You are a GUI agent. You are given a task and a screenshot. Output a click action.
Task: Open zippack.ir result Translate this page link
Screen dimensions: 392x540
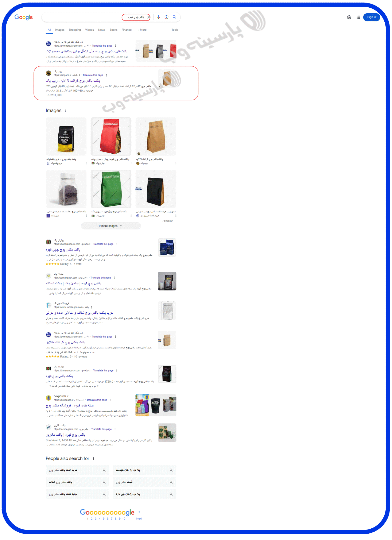tap(93, 75)
